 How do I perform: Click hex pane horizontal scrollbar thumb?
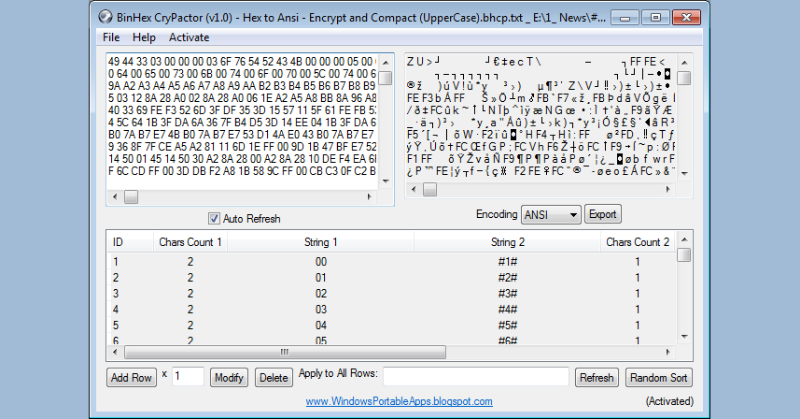pos(131,196)
